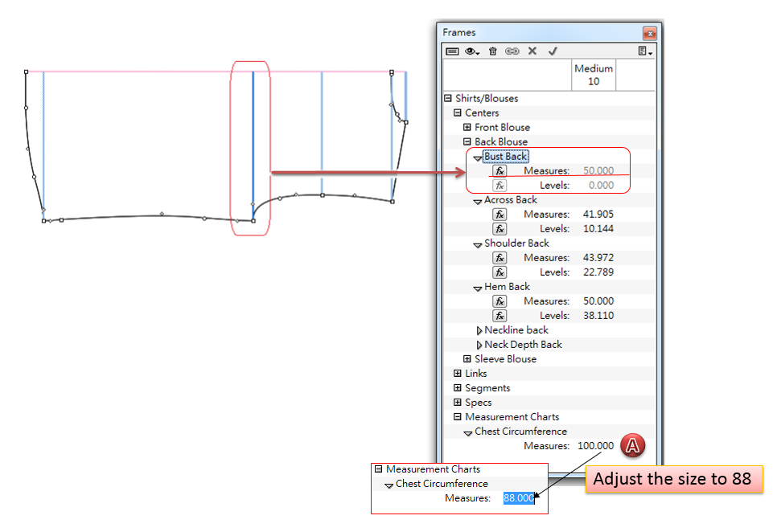Click the chain link icon
Screen dimensions: 777x532
tap(512, 51)
